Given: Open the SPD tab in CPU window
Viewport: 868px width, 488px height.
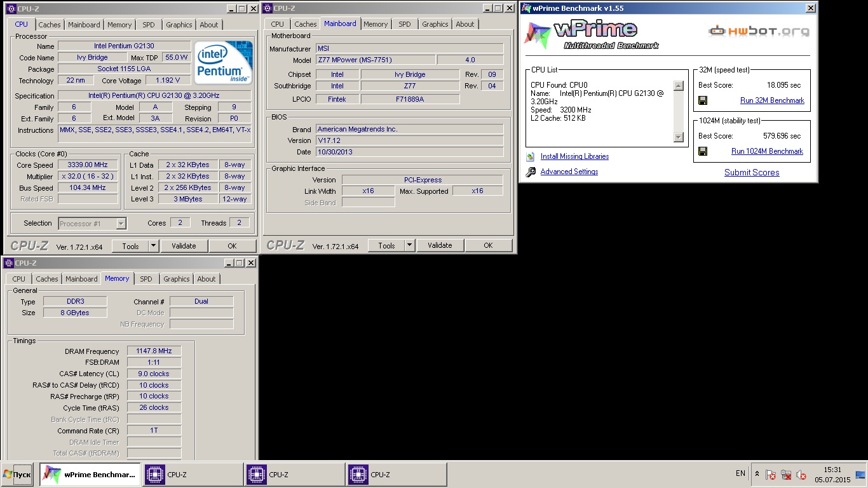Looking at the screenshot, I should 148,25.
